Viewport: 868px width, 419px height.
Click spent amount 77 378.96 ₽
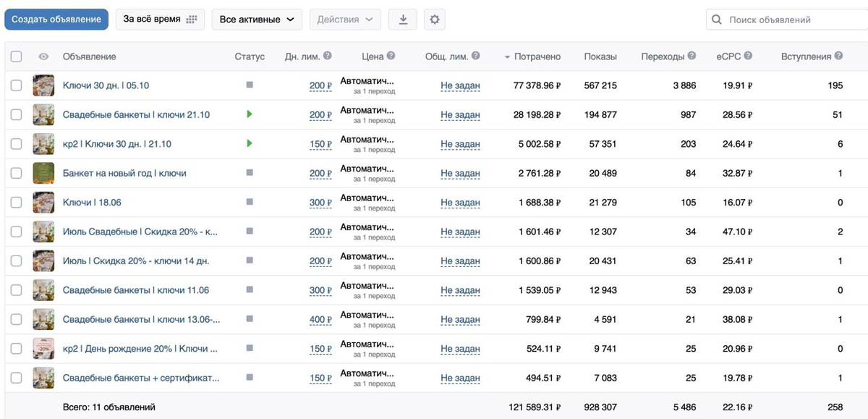tap(537, 85)
